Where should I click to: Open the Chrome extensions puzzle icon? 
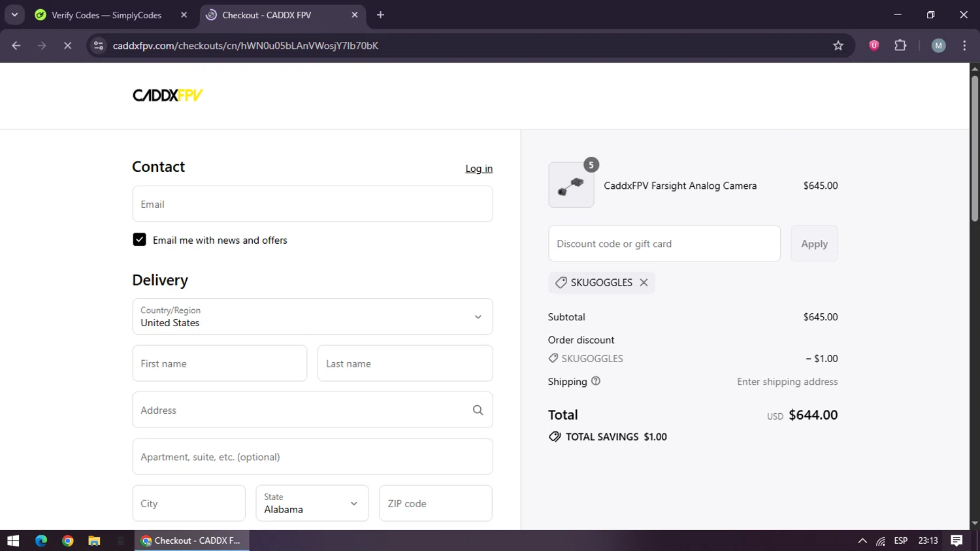coord(900,45)
